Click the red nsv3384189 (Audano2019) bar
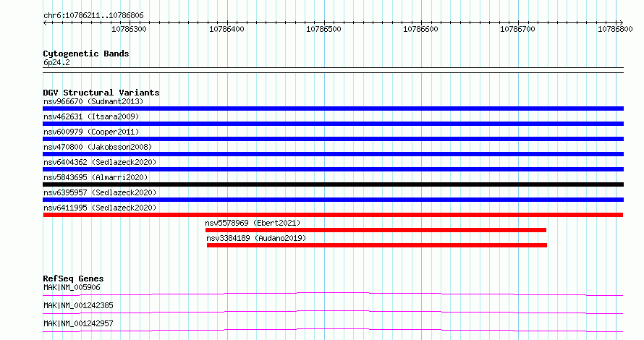Viewport: 644px width, 340px height. 376,245
